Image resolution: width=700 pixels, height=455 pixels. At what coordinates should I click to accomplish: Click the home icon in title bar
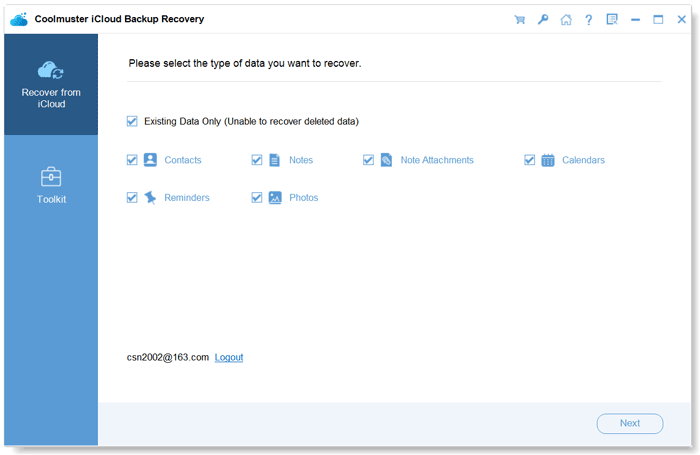(566, 19)
